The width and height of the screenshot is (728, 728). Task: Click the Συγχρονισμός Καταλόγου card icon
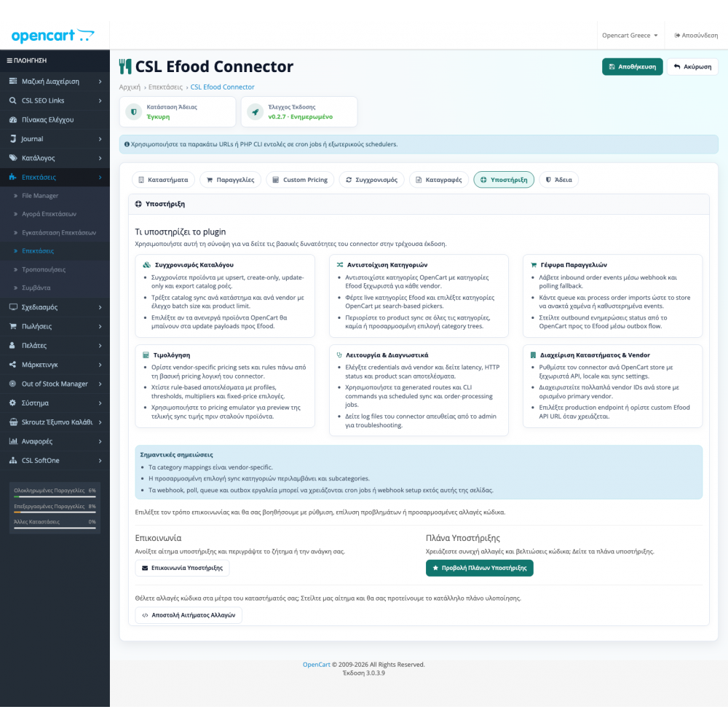(x=147, y=265)
